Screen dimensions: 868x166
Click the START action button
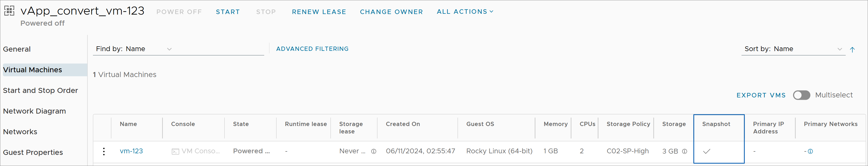pyautogui.click(x=228, y=12)
